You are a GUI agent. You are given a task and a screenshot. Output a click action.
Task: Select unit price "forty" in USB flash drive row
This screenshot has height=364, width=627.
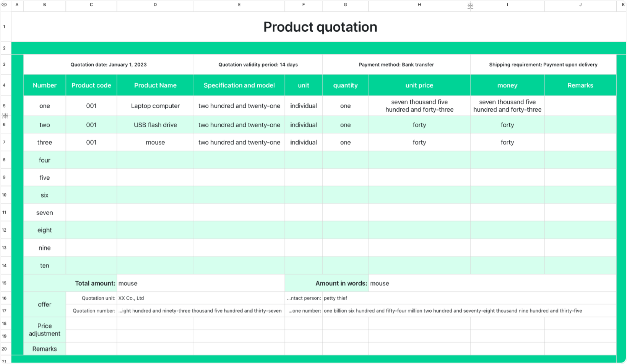point(419,125)
